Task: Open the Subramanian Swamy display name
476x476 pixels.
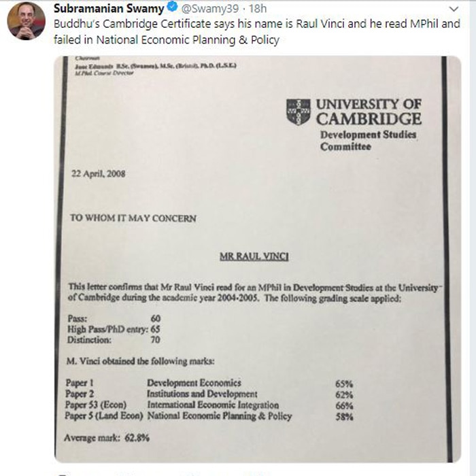Action: [x=109, y=8]
